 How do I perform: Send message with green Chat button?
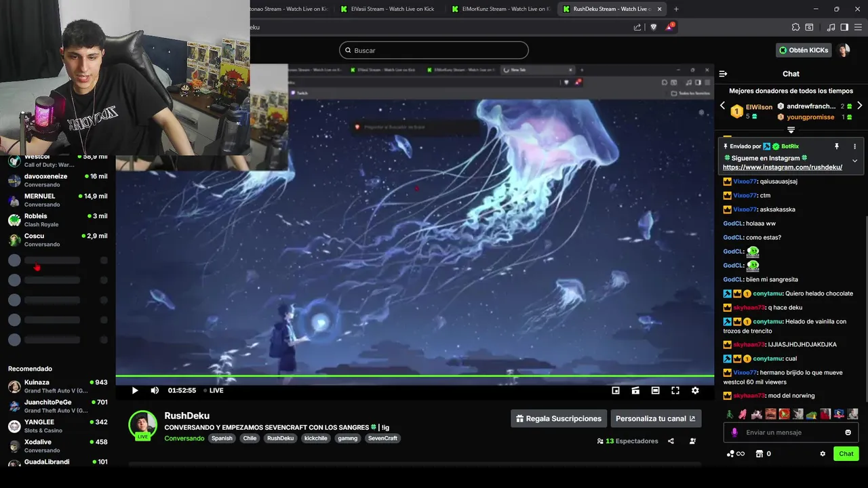tap(846, 454)
